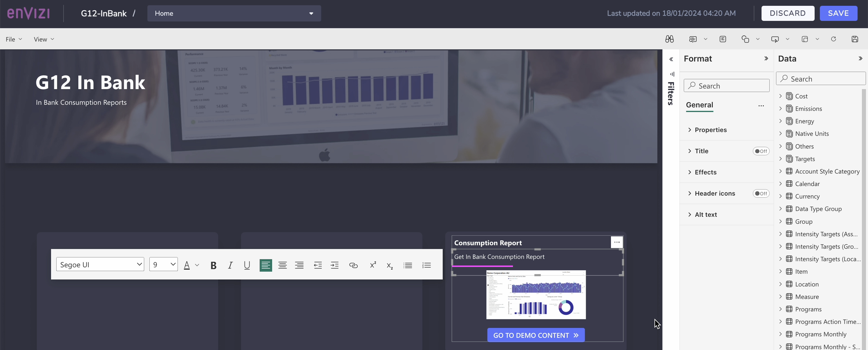Toggle the Title switch on
Screen dimensions: 868x350
click(761, 151)
